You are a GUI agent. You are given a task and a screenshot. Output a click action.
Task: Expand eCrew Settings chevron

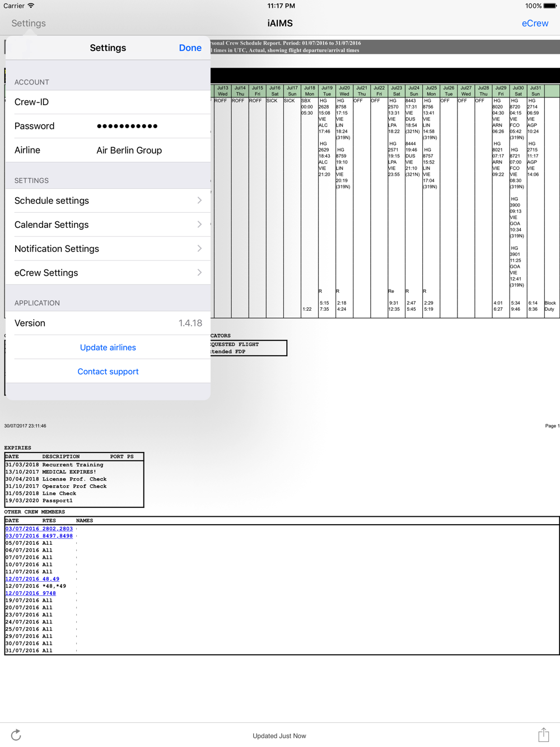point(199,273)
